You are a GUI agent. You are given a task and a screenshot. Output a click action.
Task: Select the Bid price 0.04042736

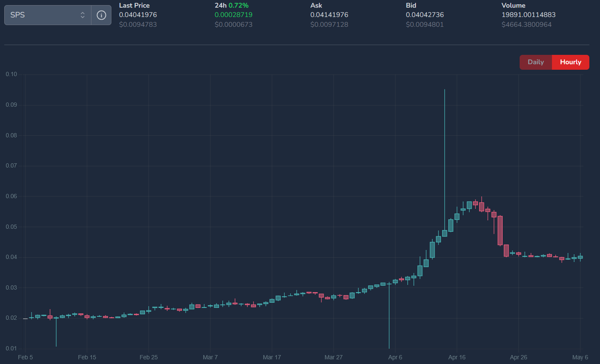425,15
